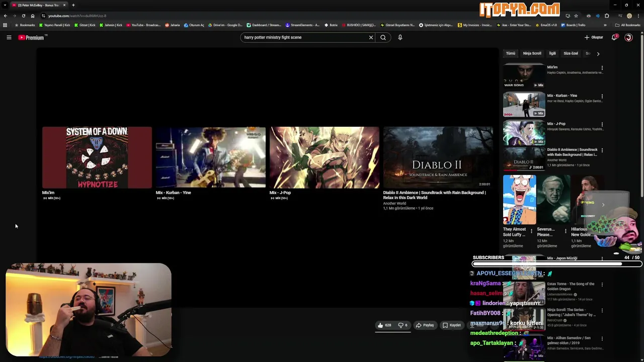Reload the page with the refresh icon
Screen dimensions: 644x362
(x=23, y=16)
